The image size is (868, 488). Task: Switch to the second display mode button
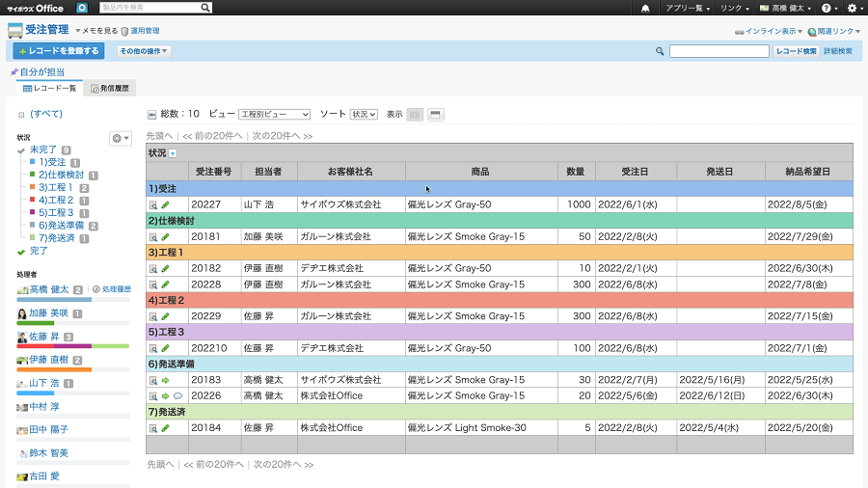click(x=436, y=114)
